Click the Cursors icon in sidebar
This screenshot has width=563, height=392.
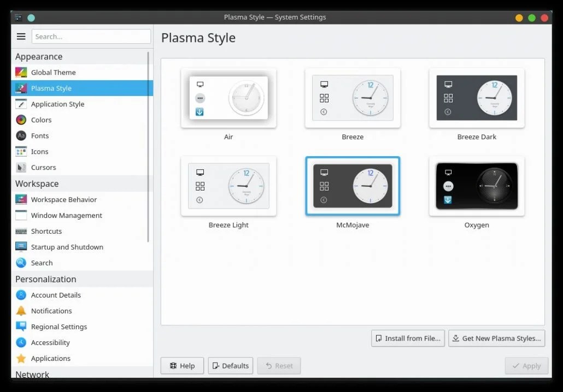(21, 167)
